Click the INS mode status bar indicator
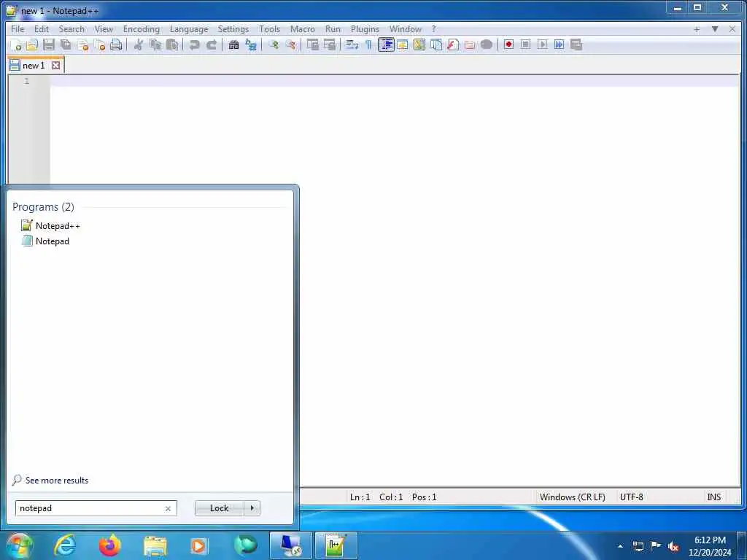Image resolution: width=747 pixels, height=560 pixels. (x=713, y=497)
